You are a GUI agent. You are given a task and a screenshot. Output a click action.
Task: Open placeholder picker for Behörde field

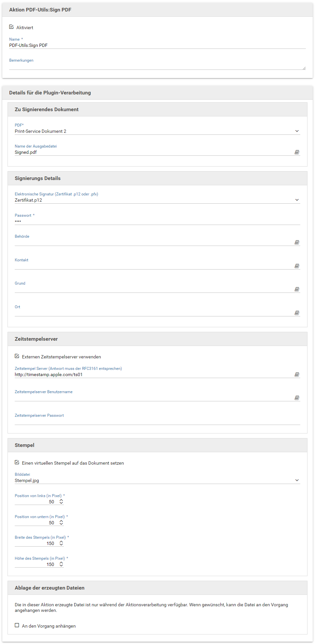297,242
